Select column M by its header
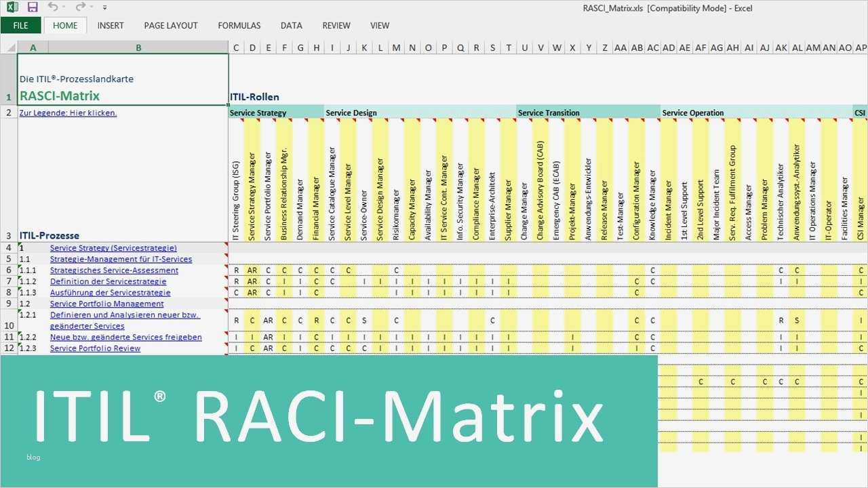 tap(396, 47)
